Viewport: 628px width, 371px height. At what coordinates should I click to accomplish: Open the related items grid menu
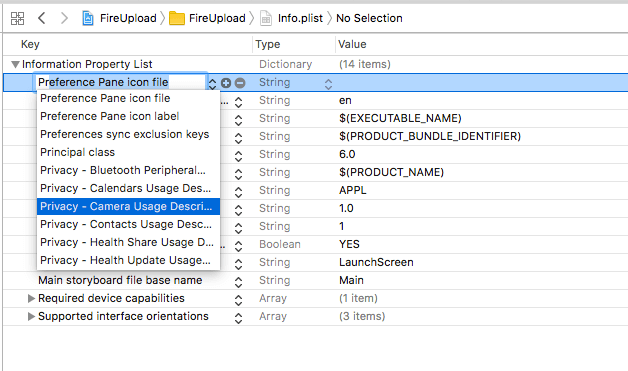coord(17,18)
